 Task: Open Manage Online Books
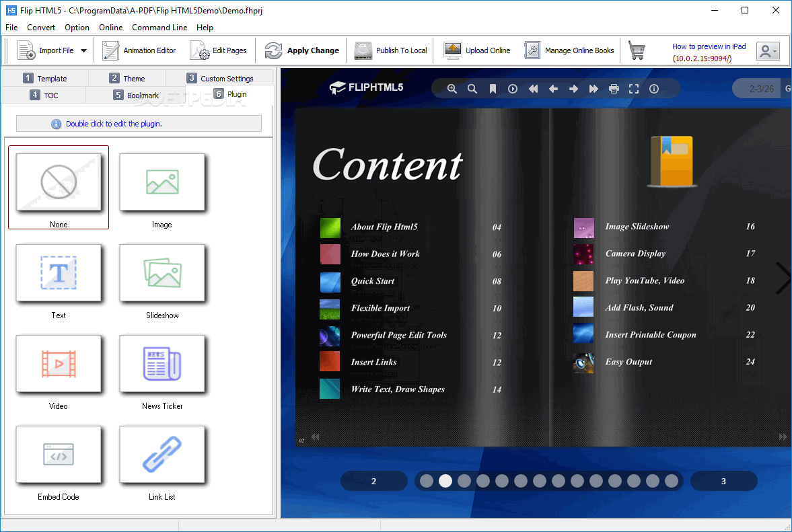tap(569, 50)
